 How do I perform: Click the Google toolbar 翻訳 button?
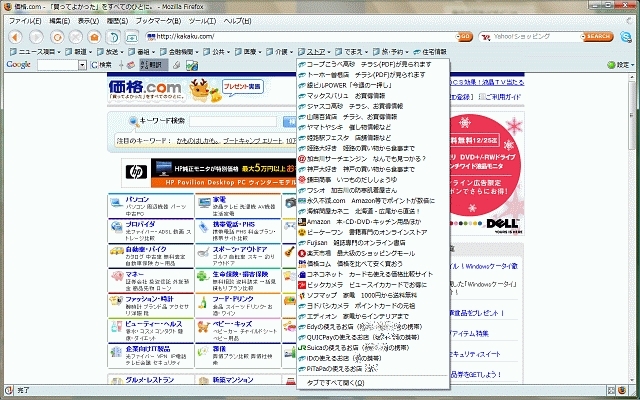click(x=153, y=65)
